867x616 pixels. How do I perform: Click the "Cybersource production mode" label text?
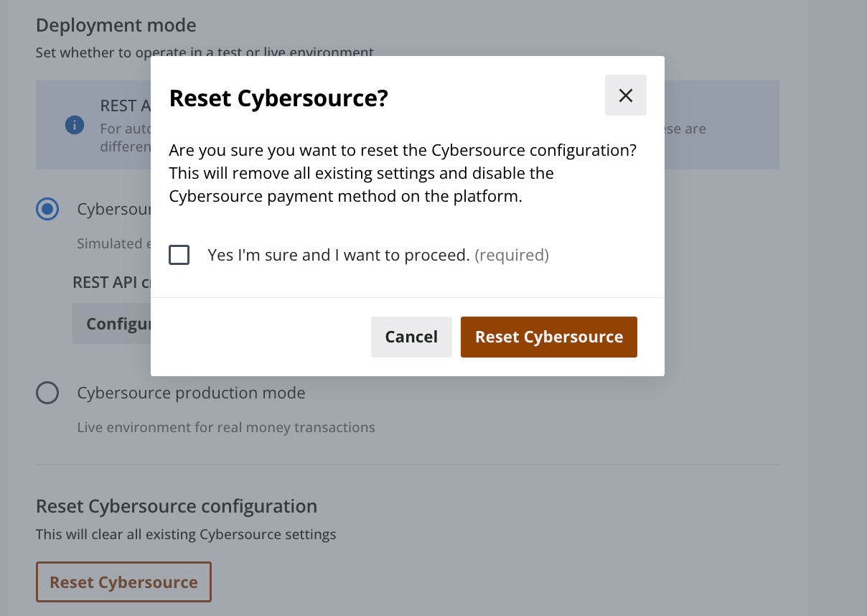point(191,393)
